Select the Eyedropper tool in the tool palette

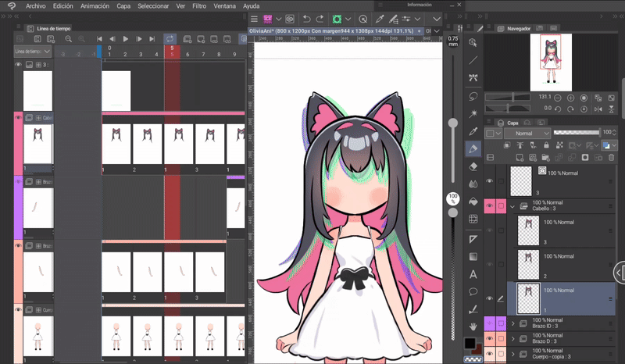pos(473,131)
